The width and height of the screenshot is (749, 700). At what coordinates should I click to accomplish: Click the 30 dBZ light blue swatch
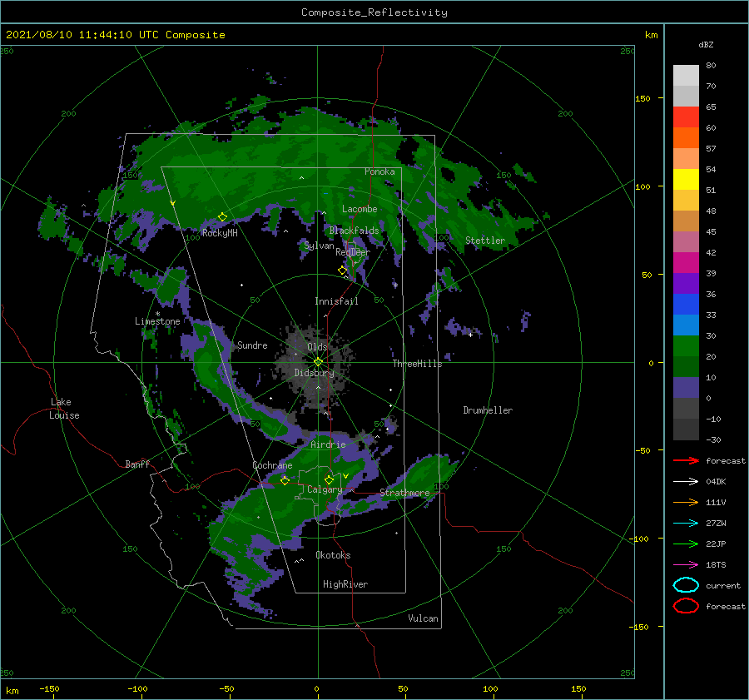(686, 325)
